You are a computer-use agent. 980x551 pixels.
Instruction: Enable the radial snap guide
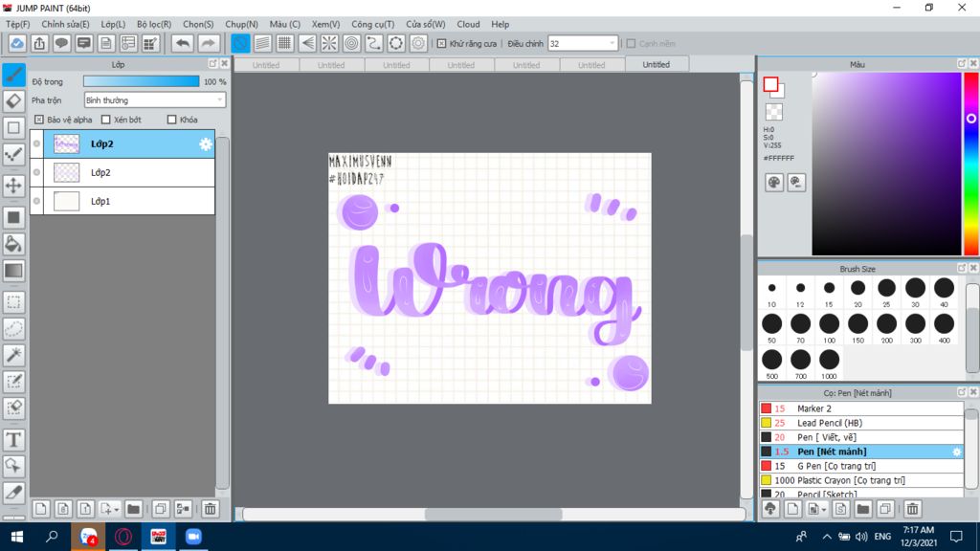329,43
